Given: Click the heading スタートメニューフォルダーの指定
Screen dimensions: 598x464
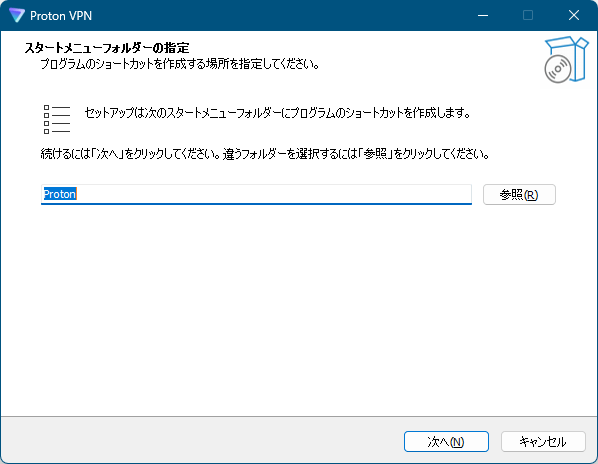Looking at the screenshot, I should tap(107, 48).
